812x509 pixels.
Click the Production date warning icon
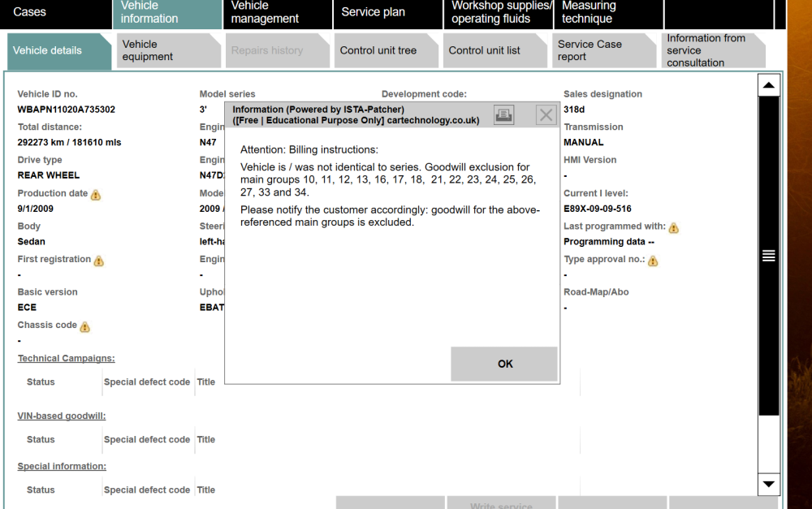pyautogui.click(x=96, y=195)
